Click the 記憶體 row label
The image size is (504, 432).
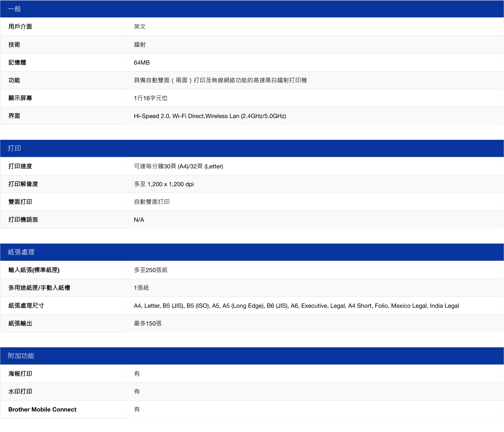click(x=17, y=63)
